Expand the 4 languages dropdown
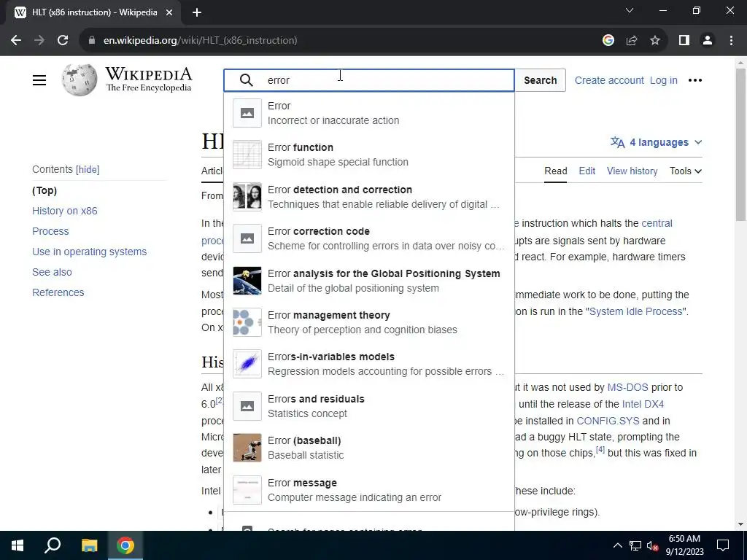 (657, 142)
